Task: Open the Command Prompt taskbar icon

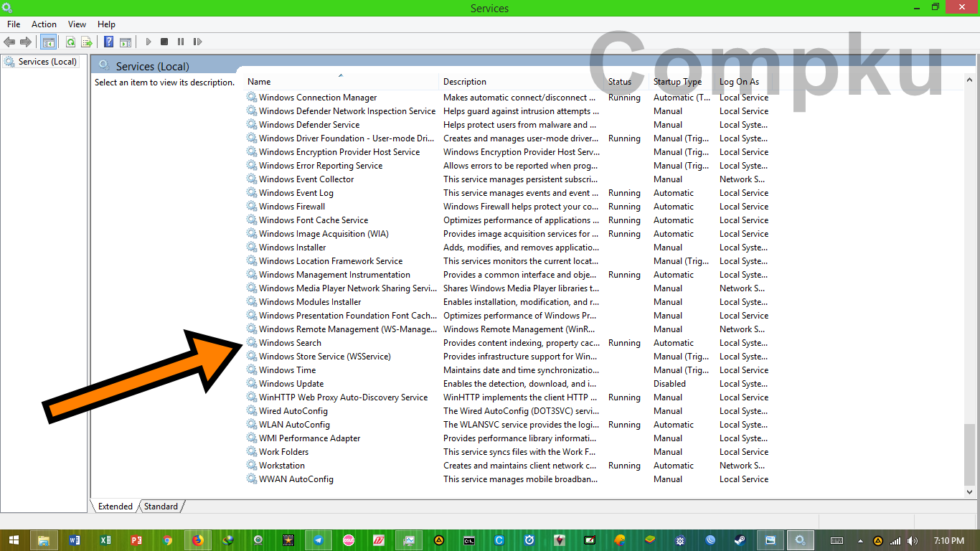Action: point(469,540)
